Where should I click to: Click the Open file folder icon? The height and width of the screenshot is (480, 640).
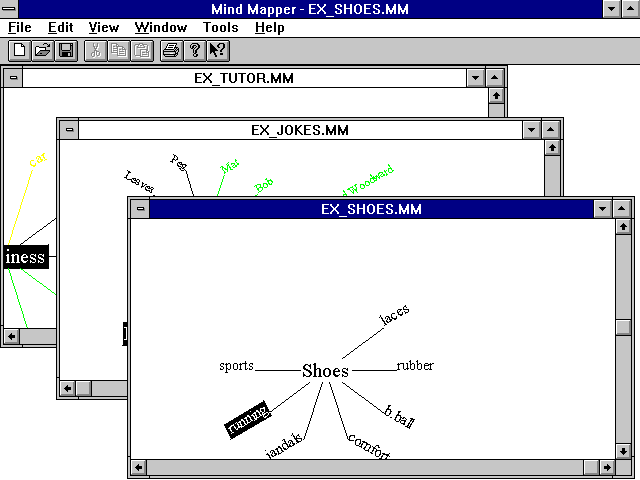coord(42,50)
